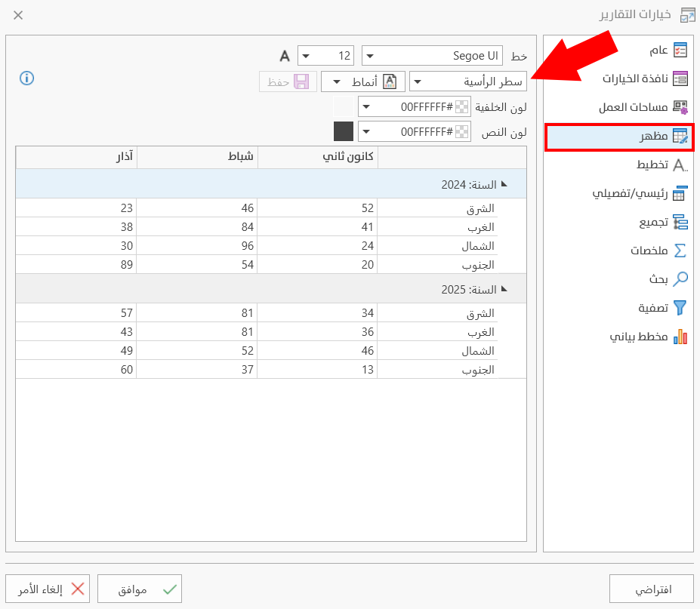
Task: Expand the سطر الرأسية element dropdown
Action: point(468,81)
